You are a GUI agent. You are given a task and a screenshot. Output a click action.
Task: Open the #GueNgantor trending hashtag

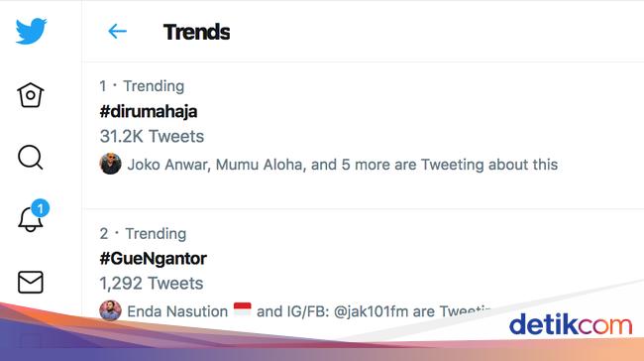point(153,259)
